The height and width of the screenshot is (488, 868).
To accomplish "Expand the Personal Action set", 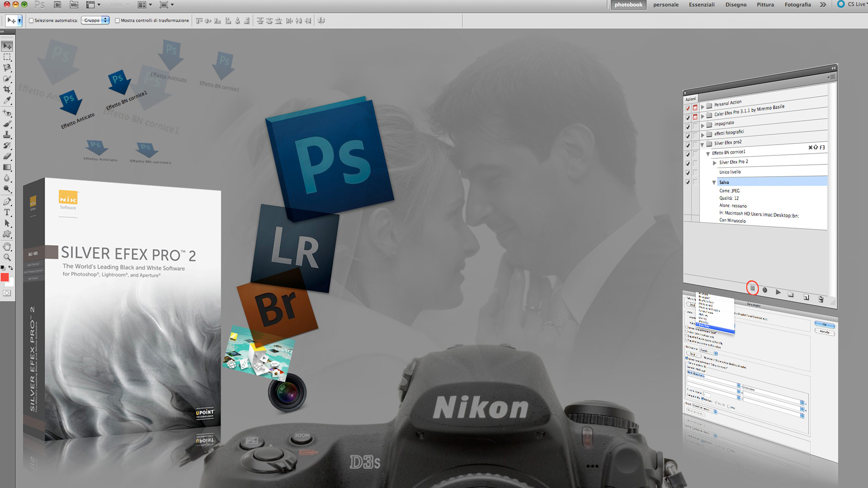I will tap(703, 107).
